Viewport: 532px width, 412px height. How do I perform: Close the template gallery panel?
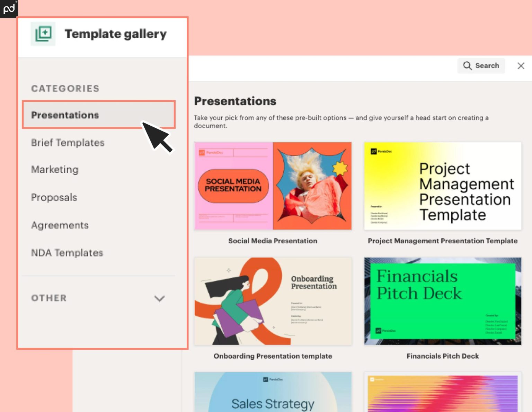point(521,66)
